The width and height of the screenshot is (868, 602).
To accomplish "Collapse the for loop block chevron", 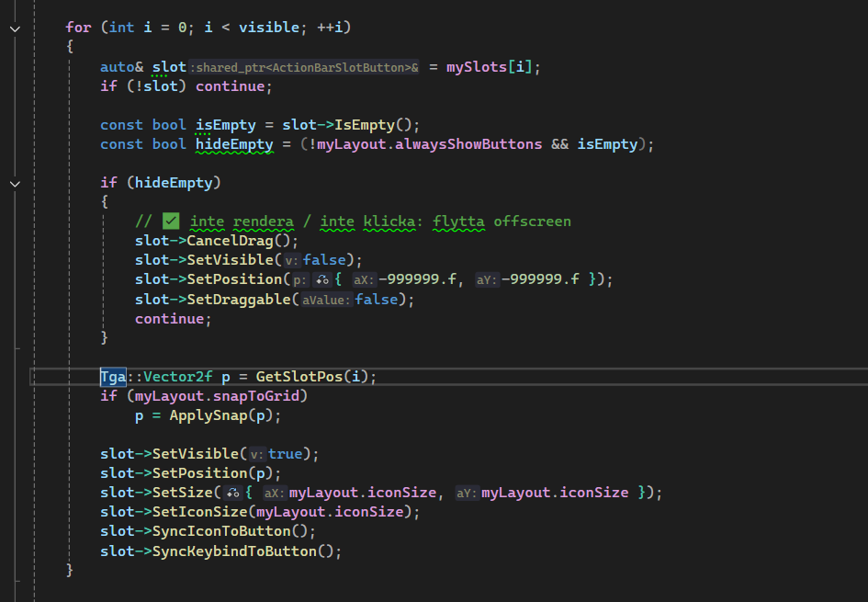I will [15, 28].
